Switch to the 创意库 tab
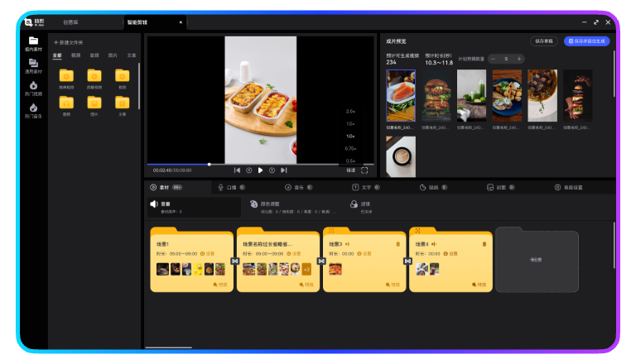The width and height of the screenshot is (636, 364). [x=70, y=22]
